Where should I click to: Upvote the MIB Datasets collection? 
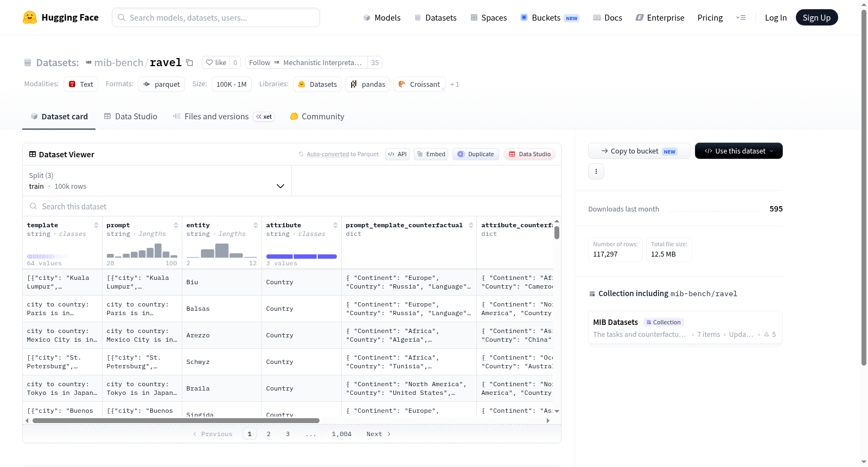(x=770, y=334)
